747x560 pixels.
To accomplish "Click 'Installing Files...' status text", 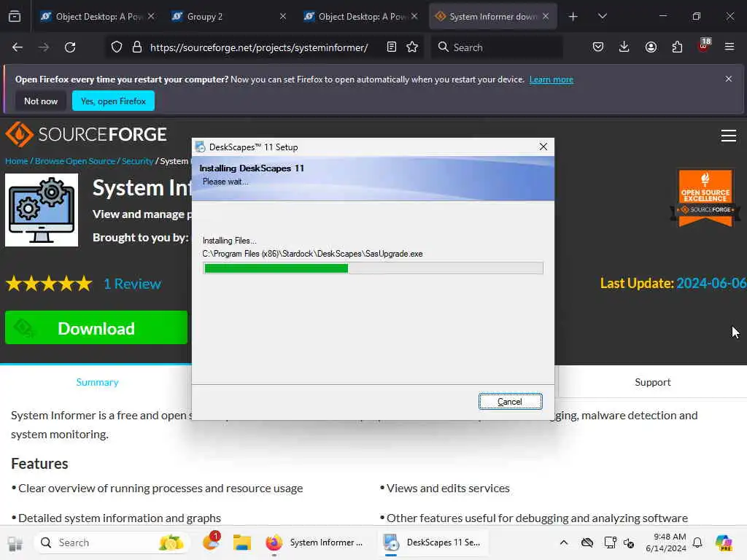I will [x=229, y=241].
